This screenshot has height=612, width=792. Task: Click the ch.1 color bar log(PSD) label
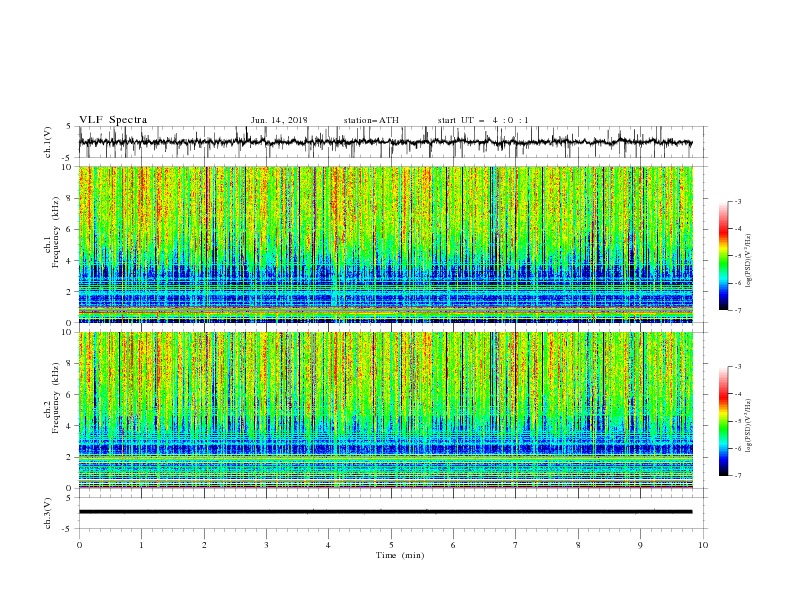point(749,261)
